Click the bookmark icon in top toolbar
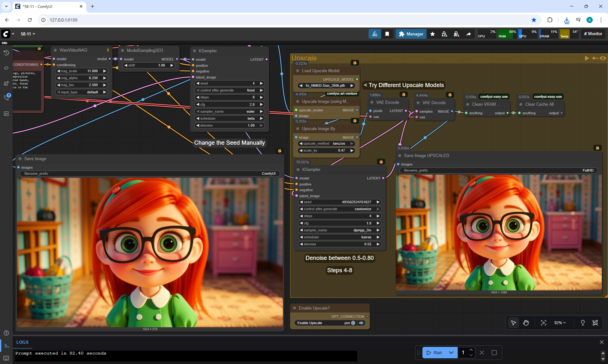The image size is (608, 364). [387, 34]
